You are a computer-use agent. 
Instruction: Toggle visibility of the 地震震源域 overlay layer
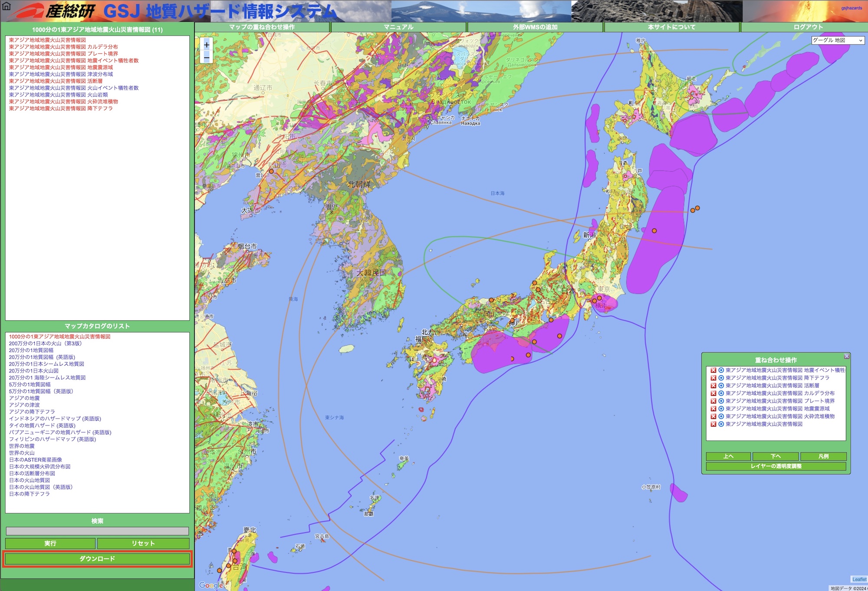click(x=721, y=409)
